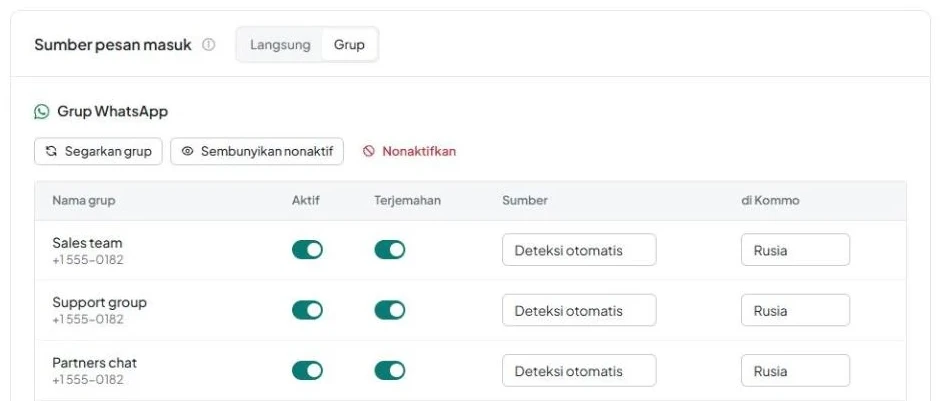Disable Aktif switch for Support group
Screen dimensions: 941x401
[x=307, y=310]
